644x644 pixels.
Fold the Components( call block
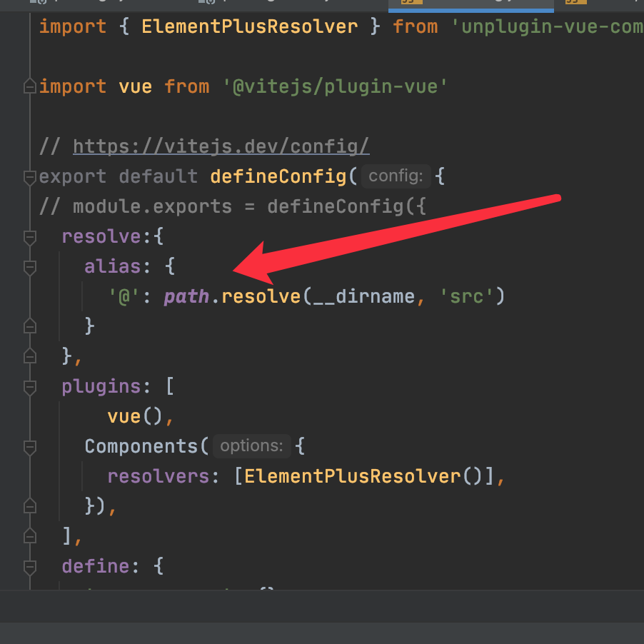[x=30, y=447]
